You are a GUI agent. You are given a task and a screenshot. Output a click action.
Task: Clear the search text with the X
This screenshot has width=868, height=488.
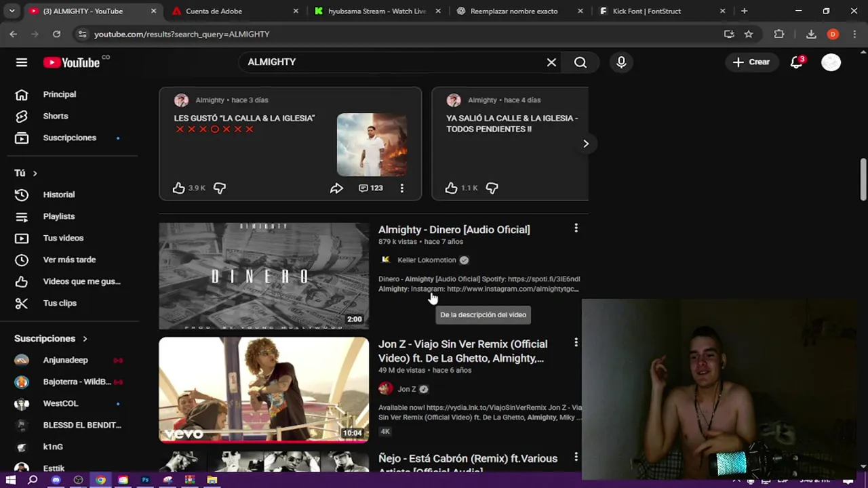point(551,62)
